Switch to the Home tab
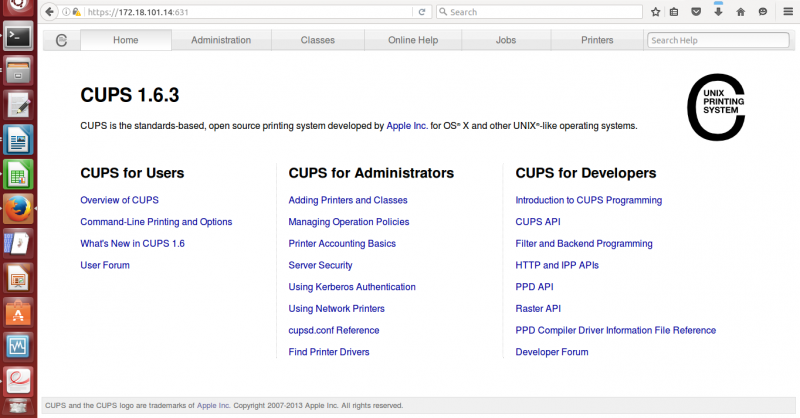This screenshot has height=418, width=800. [x=126, y=40]
